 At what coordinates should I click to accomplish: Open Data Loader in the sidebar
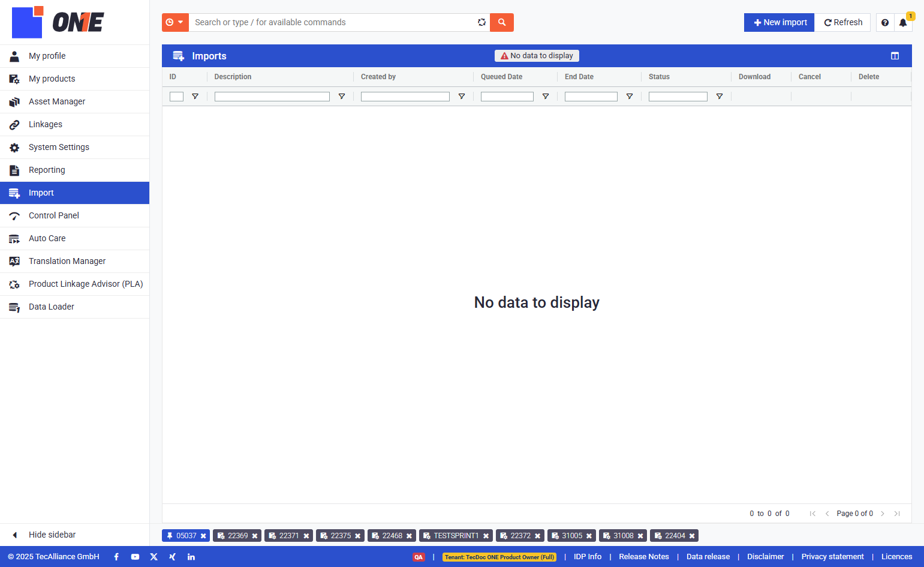click(x=74, y=307)
